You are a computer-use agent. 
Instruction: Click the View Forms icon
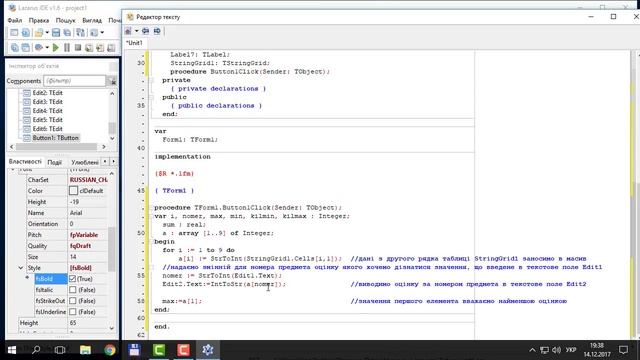pos(25,48)
